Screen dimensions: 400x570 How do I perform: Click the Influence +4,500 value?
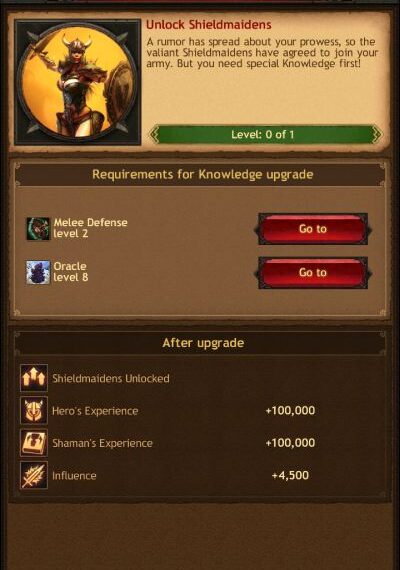pos(290,475)
